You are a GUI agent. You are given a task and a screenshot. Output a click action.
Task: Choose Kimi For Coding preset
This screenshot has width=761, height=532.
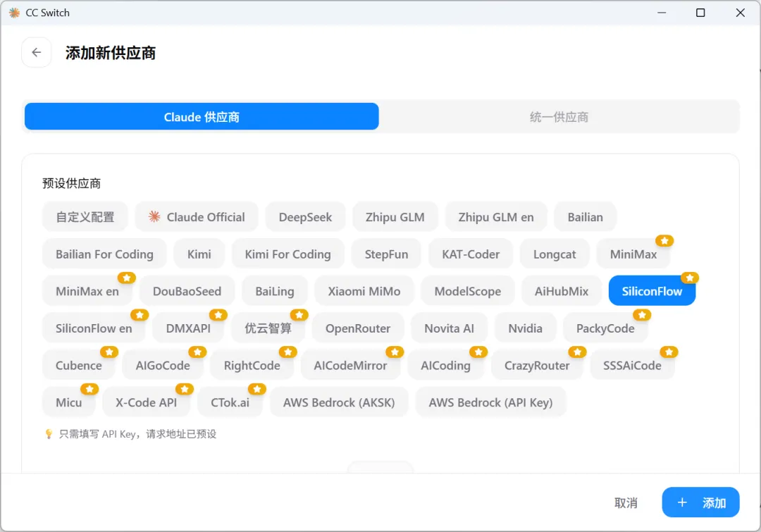click(x=287, y=254)
